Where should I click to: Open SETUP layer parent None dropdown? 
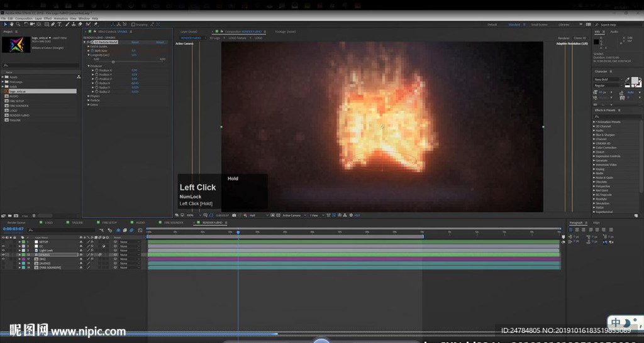[130, 242]
